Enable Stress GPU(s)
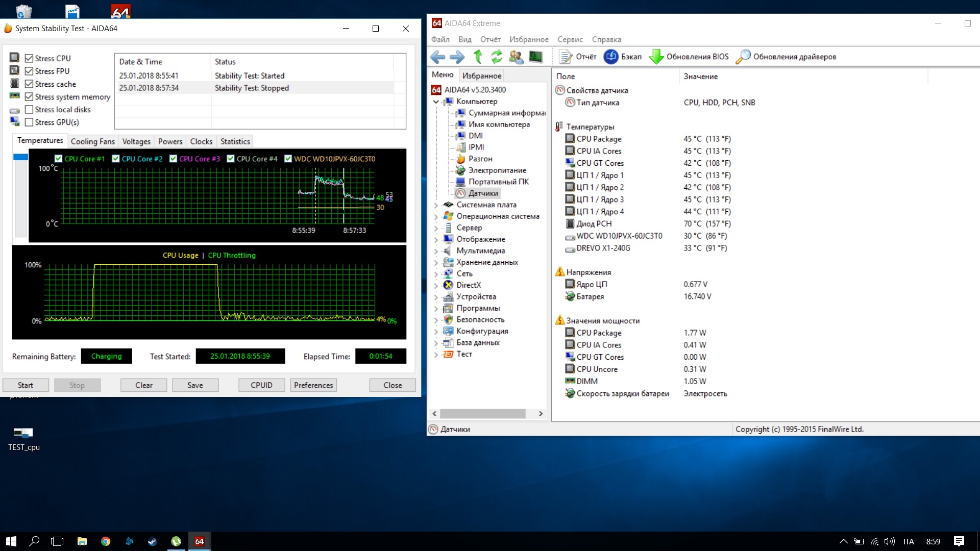The width and height of the screenshot is (980, 551). pyautogui.click(x=29, y=122)
